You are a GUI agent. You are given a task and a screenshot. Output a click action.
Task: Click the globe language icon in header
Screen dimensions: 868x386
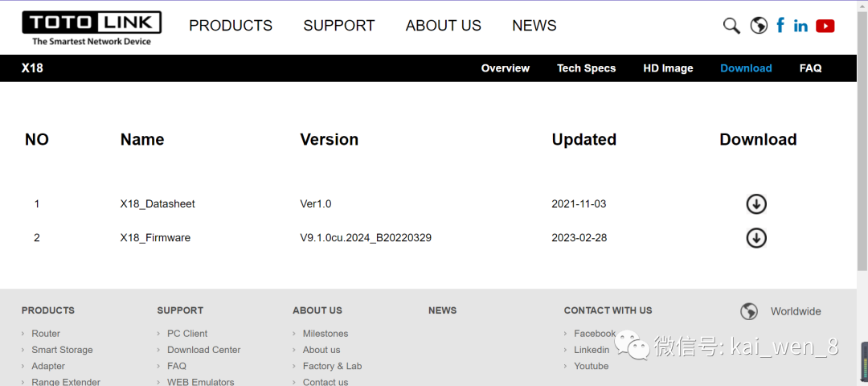pyautogui.click(x=759, y=26)
